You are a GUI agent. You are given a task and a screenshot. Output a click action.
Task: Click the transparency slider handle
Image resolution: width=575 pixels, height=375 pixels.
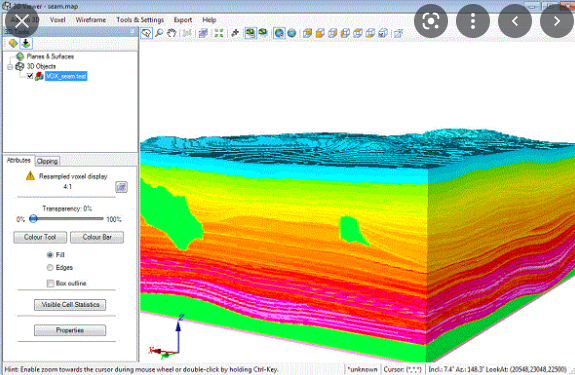click(x=33, y=219)
